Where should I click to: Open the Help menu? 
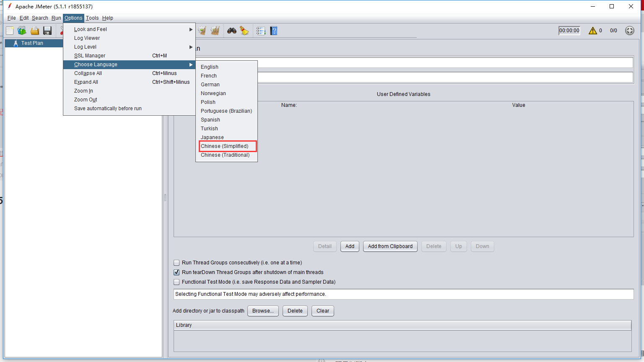click(x=108, y=18)
